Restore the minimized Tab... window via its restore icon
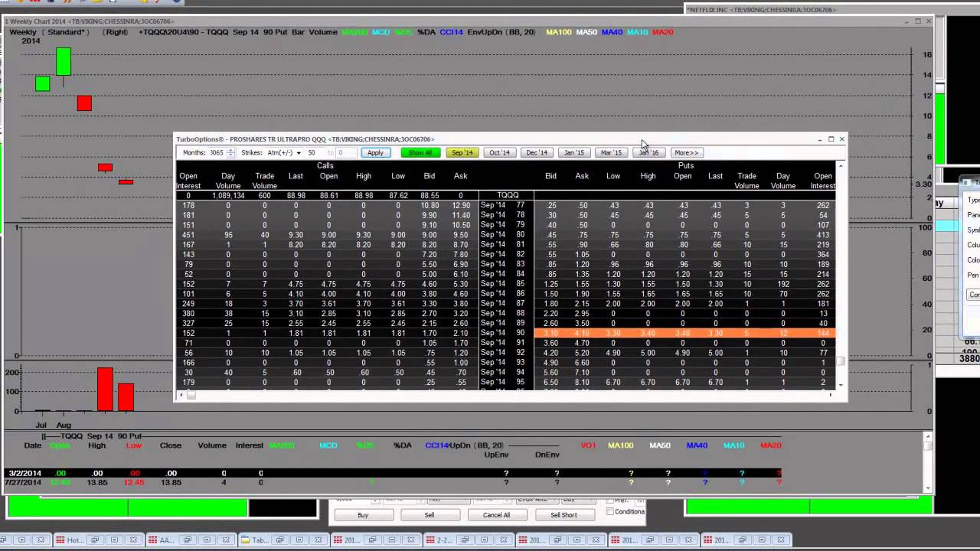 [280, 540]
